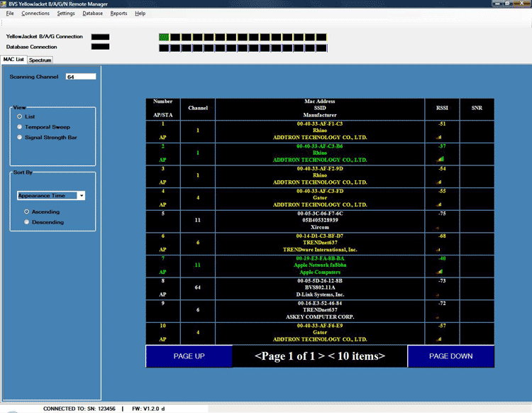
Task: Click the Mac Address SSID Manufacturer header
Action: (x=320, y=109)
